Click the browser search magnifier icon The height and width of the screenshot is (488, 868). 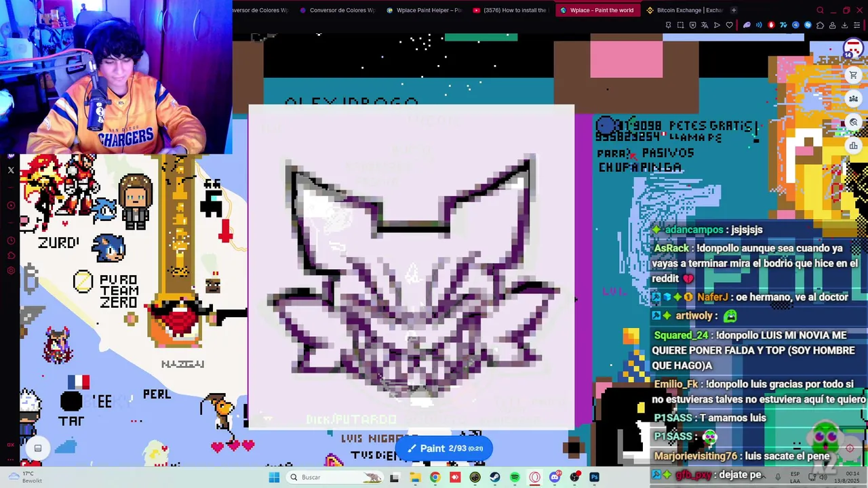pyautogui.click(x=820, y=10)
